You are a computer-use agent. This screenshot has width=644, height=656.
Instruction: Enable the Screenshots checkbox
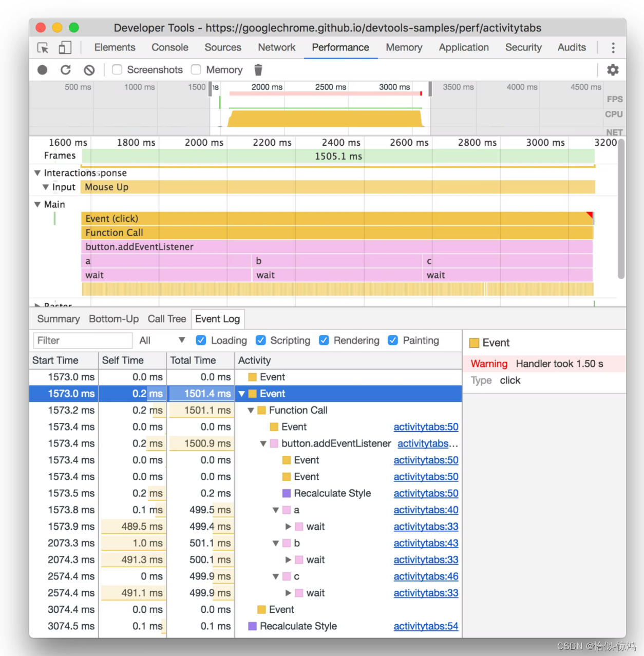[117, 69]
